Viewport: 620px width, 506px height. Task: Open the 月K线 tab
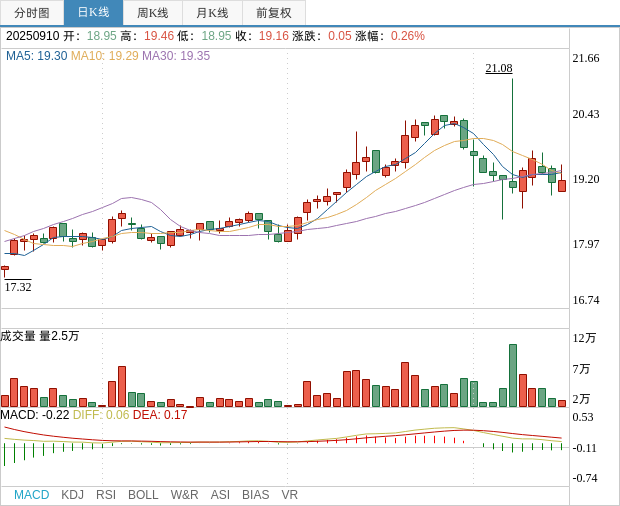click(x=212, y=13)
